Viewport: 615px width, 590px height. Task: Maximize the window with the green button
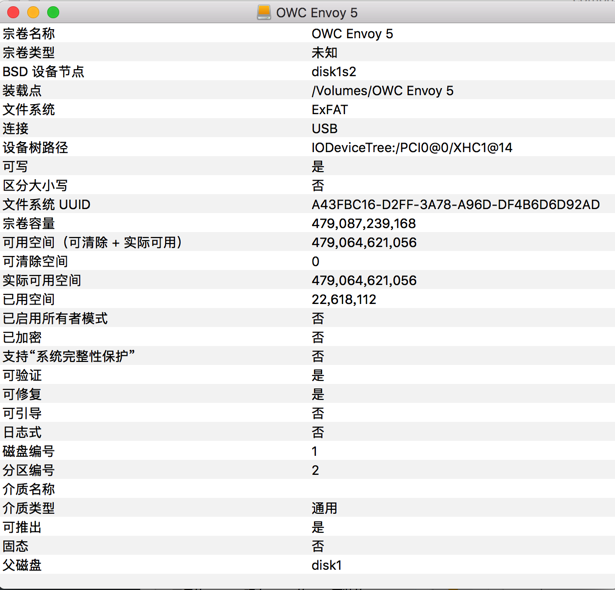[53, 13]
